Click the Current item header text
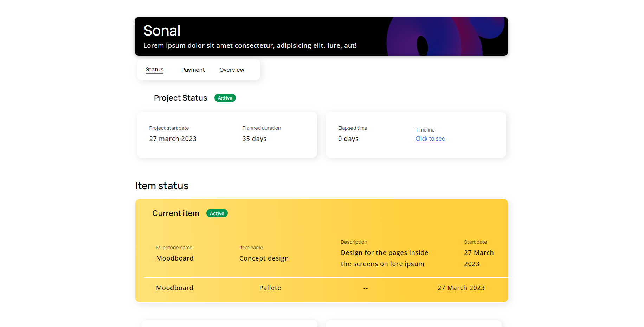This screenshot has height=327, width=644. tap(175, 213)
